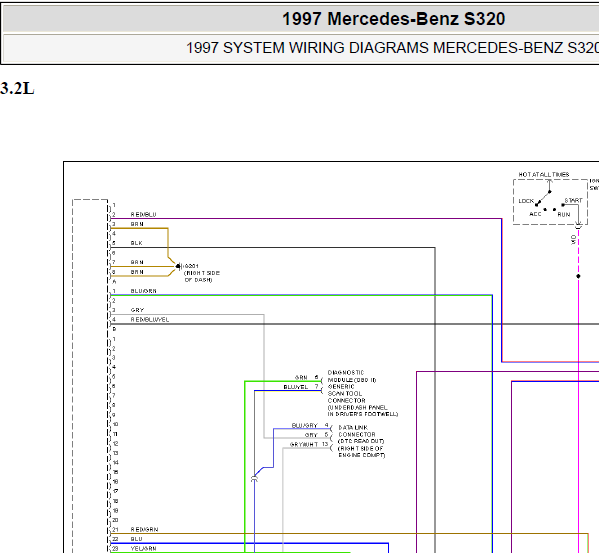Select the BLK wire label at pin 5

(x=136, y=243)
